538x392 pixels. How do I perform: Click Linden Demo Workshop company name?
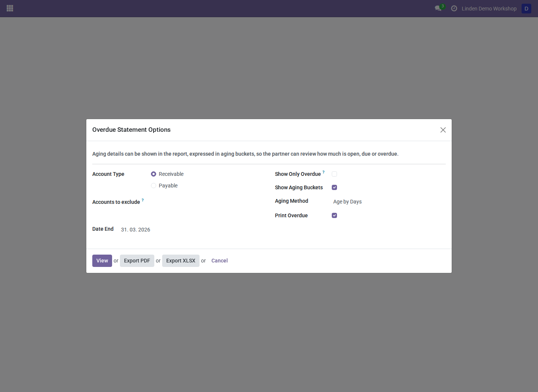[x=489, y=9]
